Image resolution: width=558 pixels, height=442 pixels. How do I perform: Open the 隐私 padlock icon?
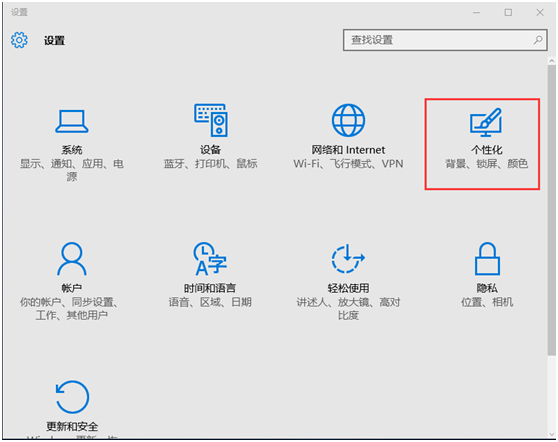(487, 259)
